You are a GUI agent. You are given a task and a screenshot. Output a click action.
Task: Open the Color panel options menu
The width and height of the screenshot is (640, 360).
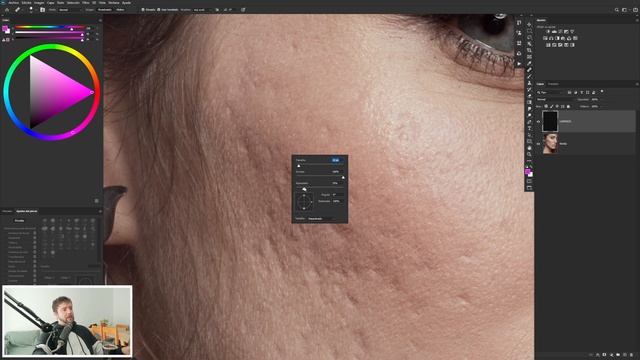pyautogui.click(x=100, y=20)
